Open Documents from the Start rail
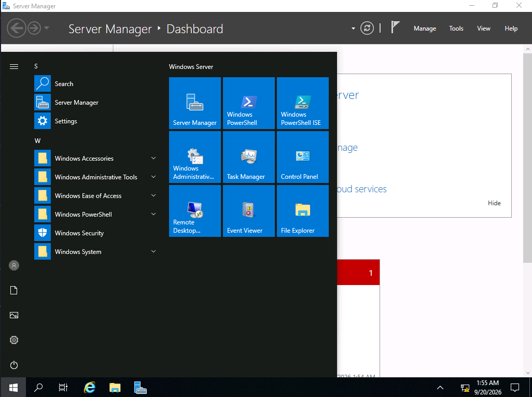 point(14,290)
